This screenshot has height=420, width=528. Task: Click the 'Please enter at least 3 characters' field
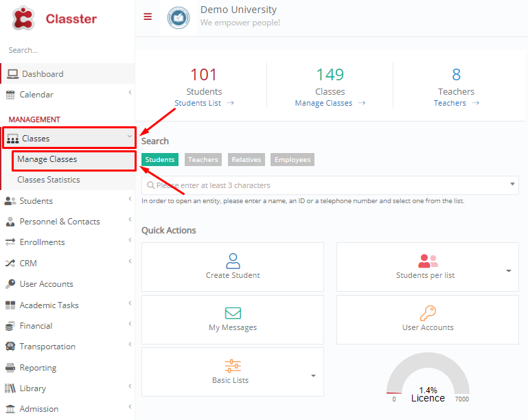point(330,185)
